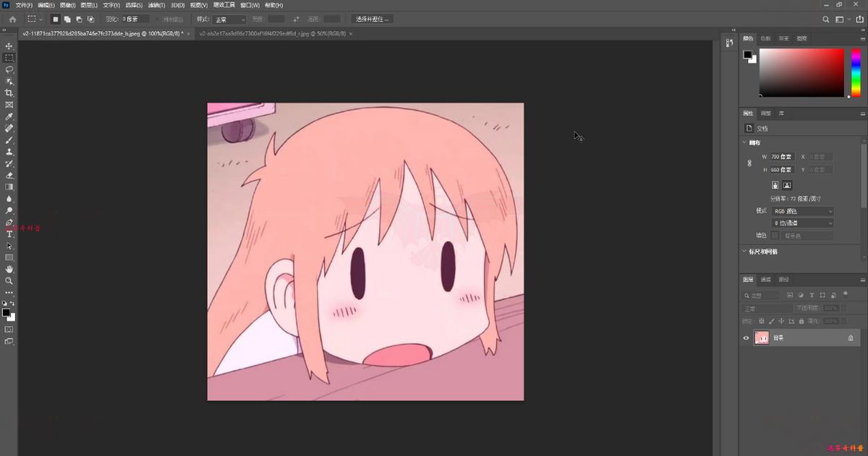Screen dimensions: 868x456
Task: Select the Brush tool
Action: pos(9,140)
